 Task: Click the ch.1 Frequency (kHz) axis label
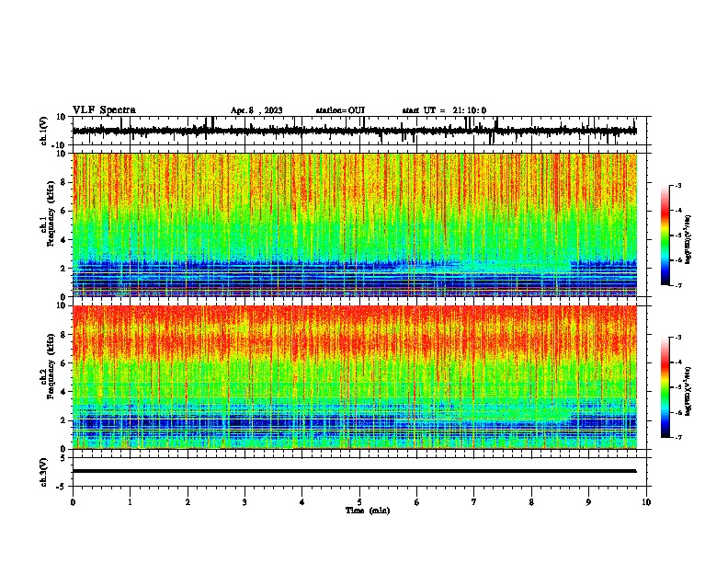pyautogui.click(x=51, y=214)
